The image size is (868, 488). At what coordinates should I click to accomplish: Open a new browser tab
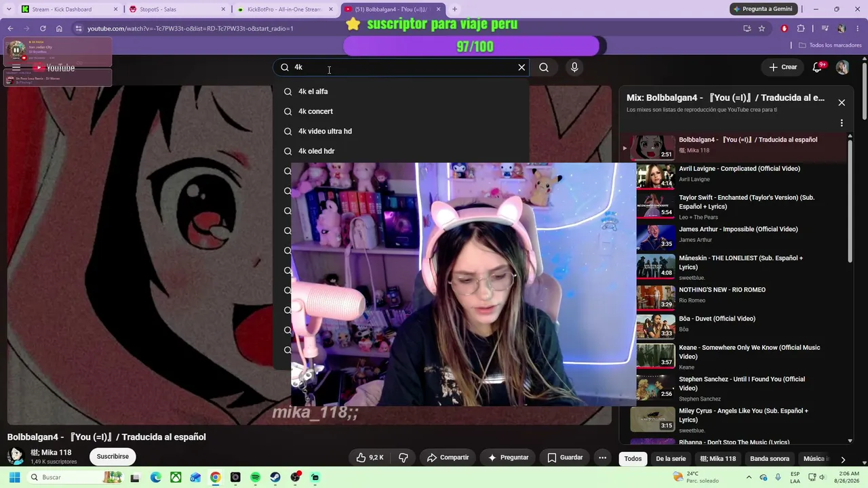point(454,9)
